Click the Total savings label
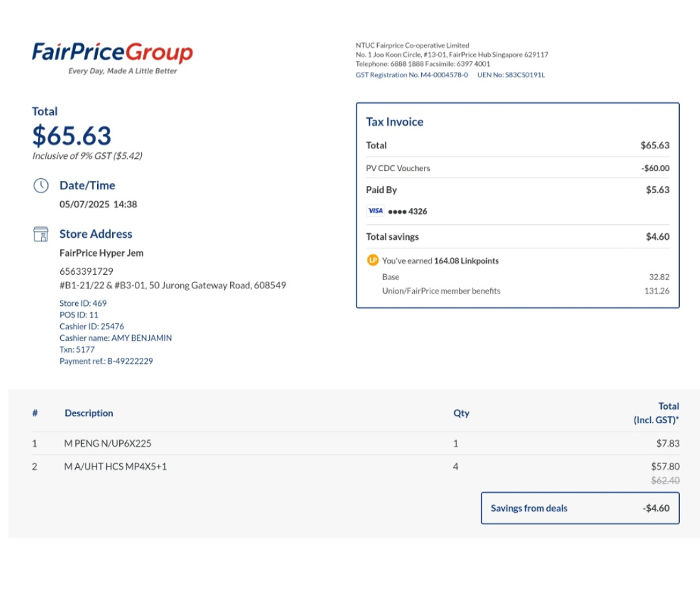Viewport: 700px width, 604px height. coord(392,237)
